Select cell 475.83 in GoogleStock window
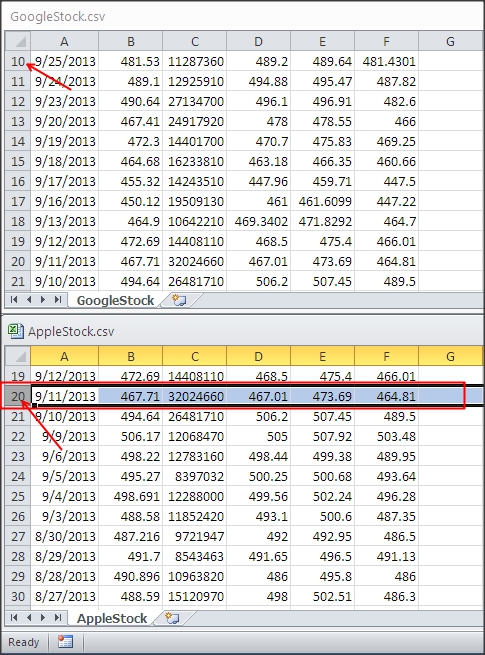This screenshot has width=485, height=655. [322, 141]
